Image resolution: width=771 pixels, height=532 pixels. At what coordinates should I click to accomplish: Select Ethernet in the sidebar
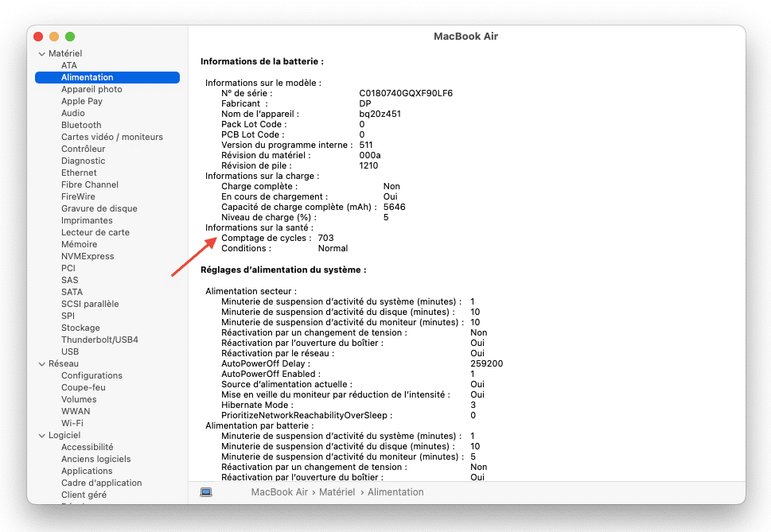pyautogui.click(x=79, y=173)
